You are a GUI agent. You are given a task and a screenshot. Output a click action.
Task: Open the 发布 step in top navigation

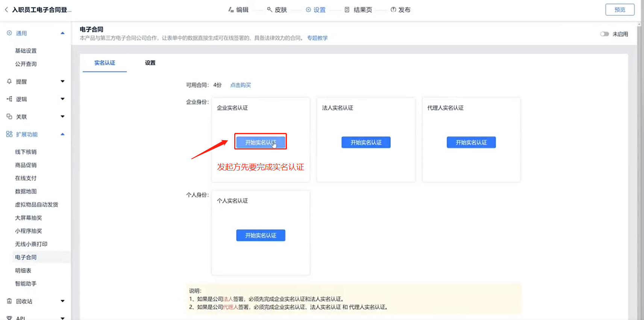pyautogui.click(x=401, y=10)
